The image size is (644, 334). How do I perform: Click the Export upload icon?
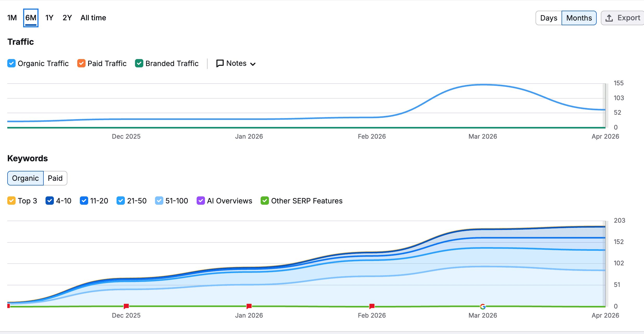click(609, 18)
